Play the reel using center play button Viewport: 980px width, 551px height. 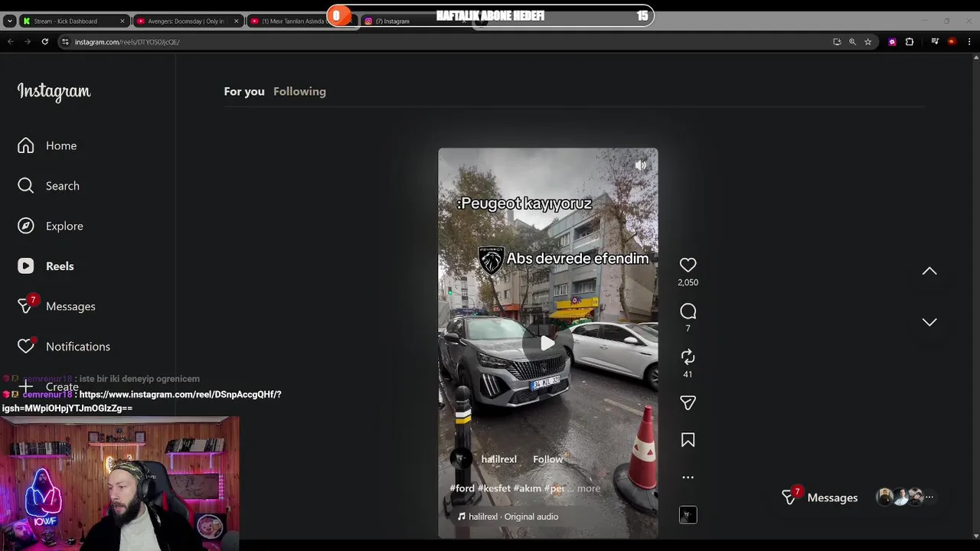[x=547, y=344]
